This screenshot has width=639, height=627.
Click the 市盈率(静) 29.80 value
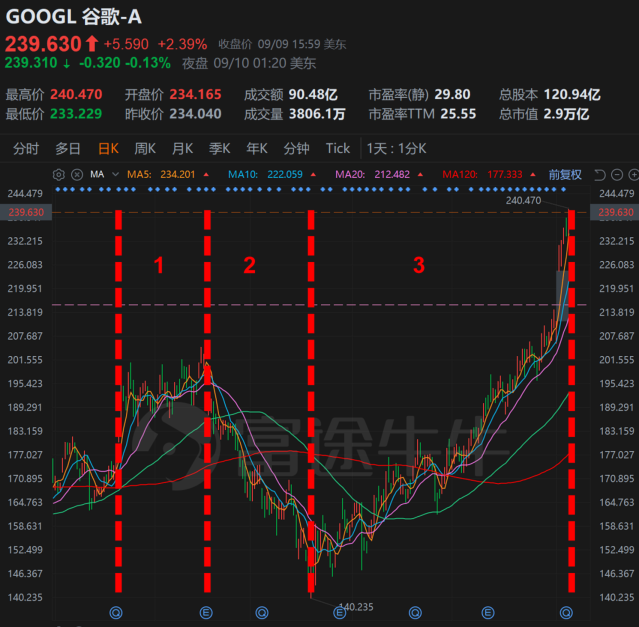[x=452, y=95]
